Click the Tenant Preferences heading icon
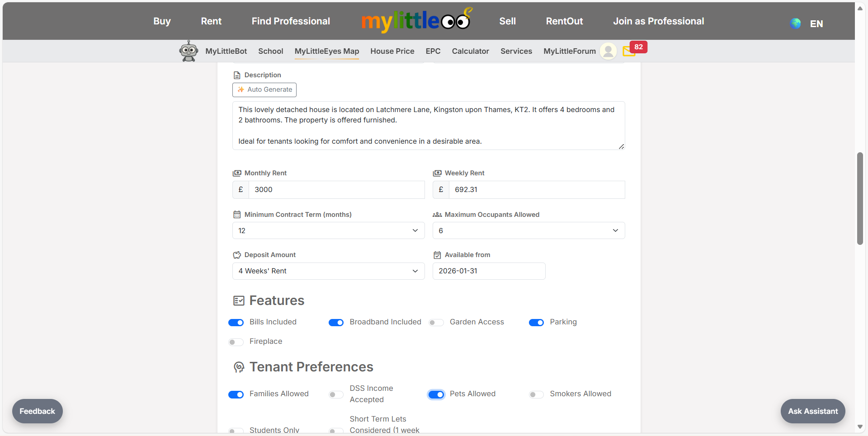This screenshot has width=868, height=436. 239,367
